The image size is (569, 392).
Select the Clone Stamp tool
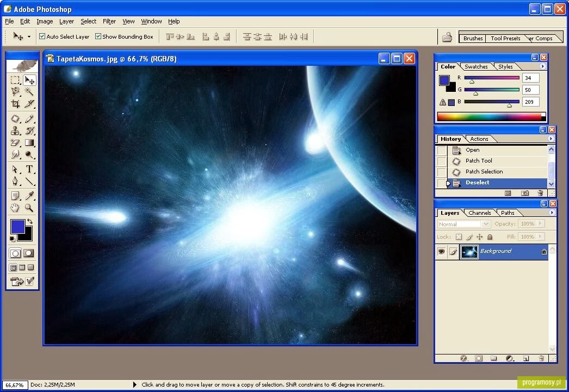pyautogui.click(x=15, y=130)
